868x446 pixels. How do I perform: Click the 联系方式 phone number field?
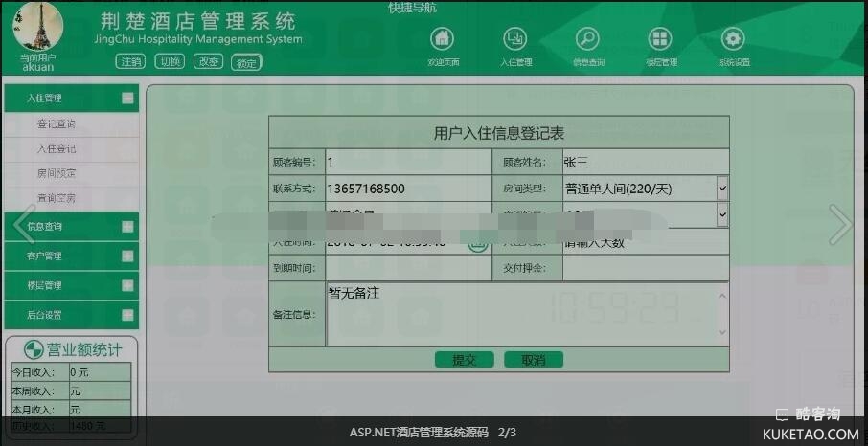tap(408, 189)
